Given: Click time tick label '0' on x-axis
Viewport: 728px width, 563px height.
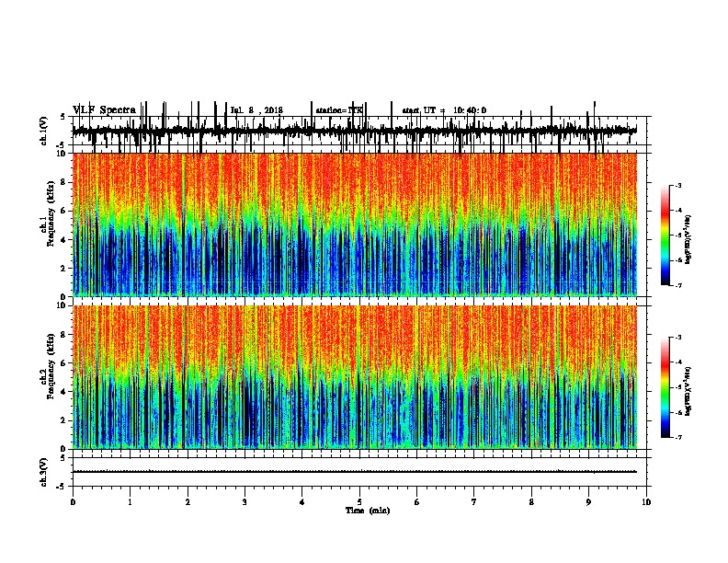Looking at the screenshot, I should click(73, 502).
